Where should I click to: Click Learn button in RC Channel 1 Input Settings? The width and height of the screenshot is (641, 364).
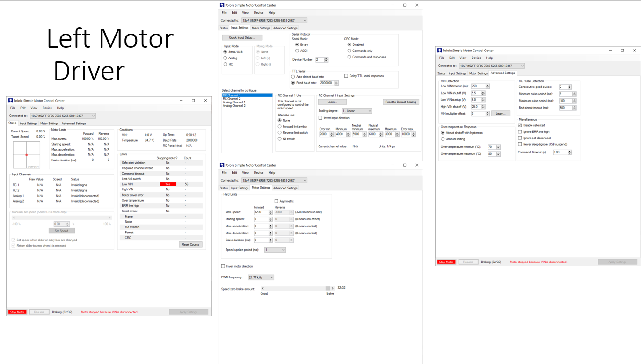pos(333,102)
